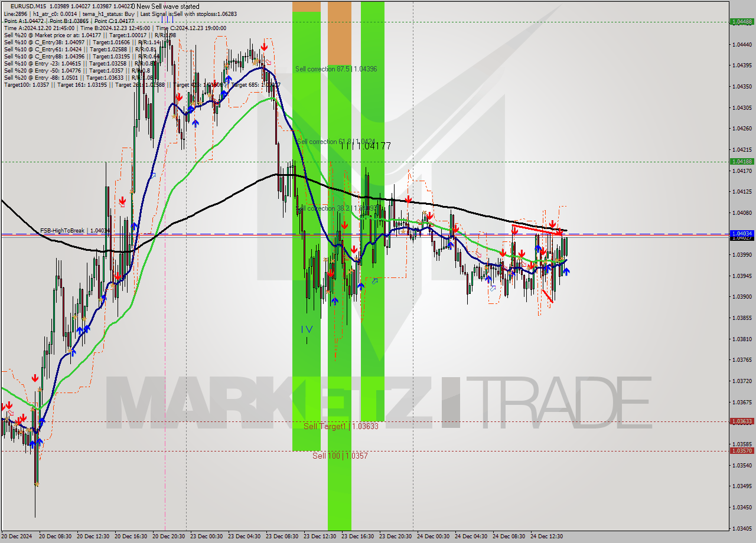The image size is (756, 543).
Task: Click the 1.04125 price axis value
Action: click(x=742, y=191)
